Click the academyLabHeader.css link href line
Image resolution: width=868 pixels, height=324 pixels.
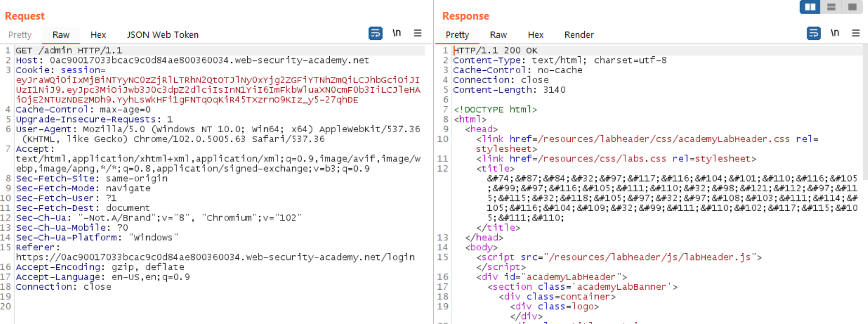tap(647, 144)
